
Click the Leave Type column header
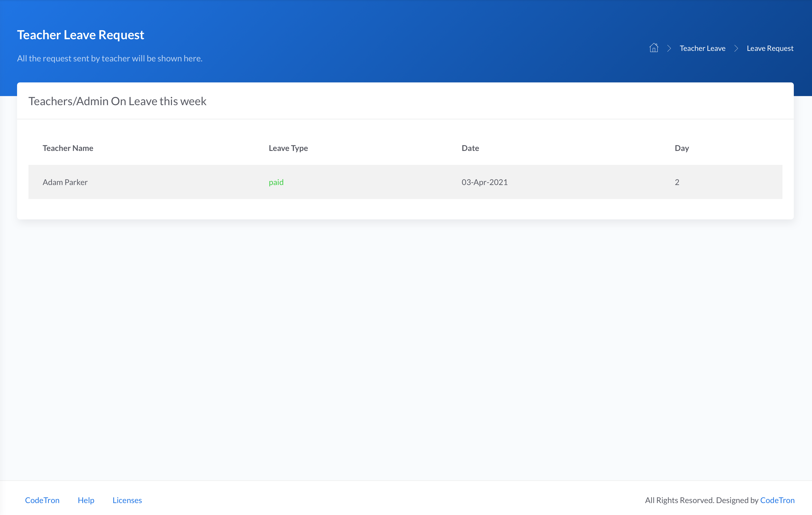pyautogui.click(x=288, y=148)
